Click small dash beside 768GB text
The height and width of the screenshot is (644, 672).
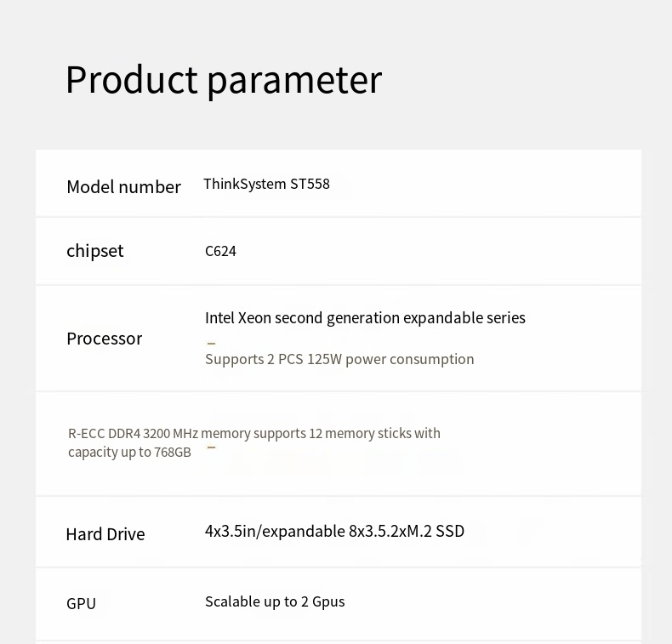pos(211,447)
